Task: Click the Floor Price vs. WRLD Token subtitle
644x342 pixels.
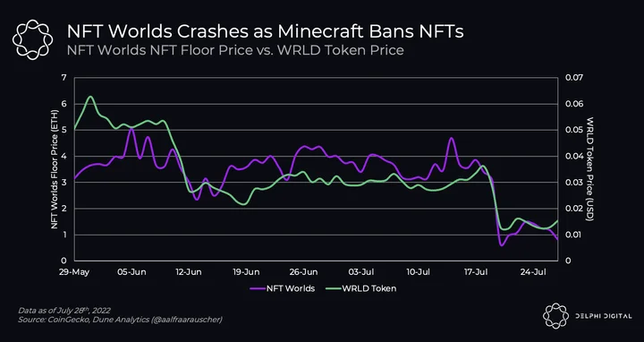Action: (x=235, y=50)
